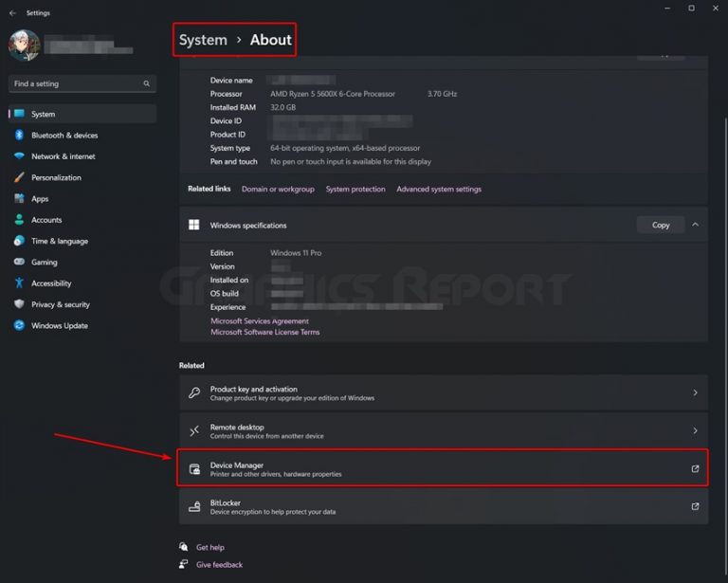Click the Give feedback link

pos(219,564)
